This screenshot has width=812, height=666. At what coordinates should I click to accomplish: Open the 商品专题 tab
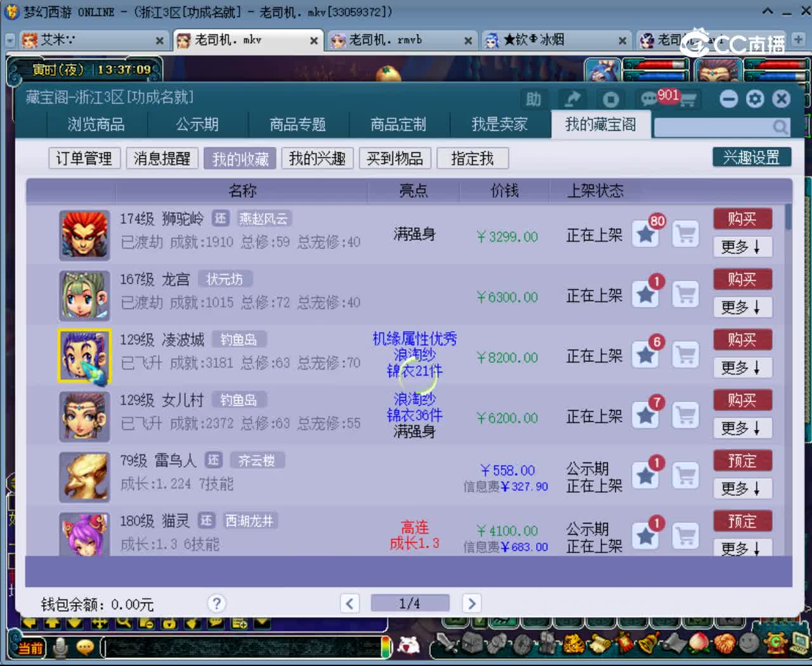click(298, 124)
